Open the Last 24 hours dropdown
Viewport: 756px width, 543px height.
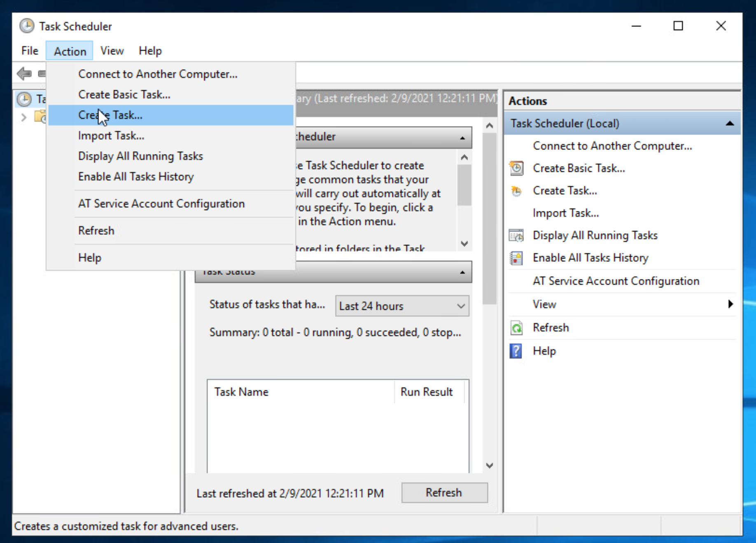click(x=402, y=306)
